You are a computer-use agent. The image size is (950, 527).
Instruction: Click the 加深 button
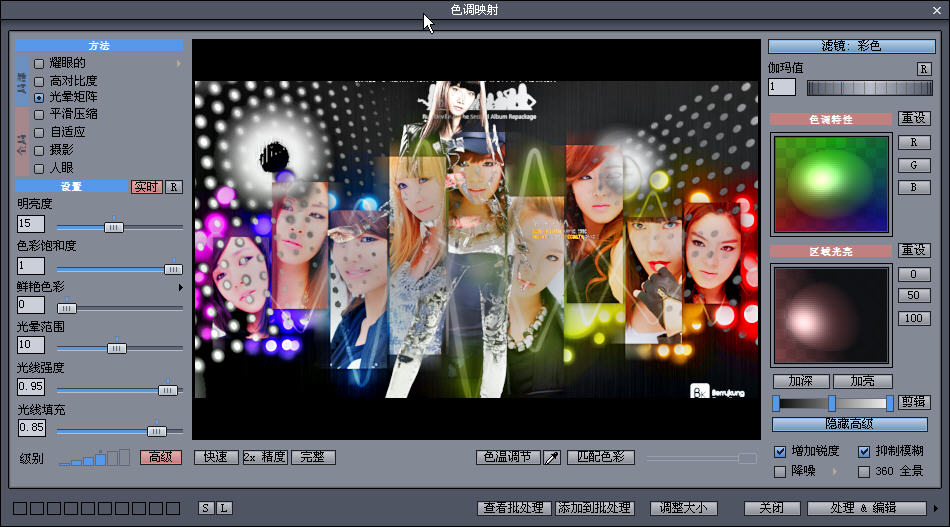pos(801,381)
